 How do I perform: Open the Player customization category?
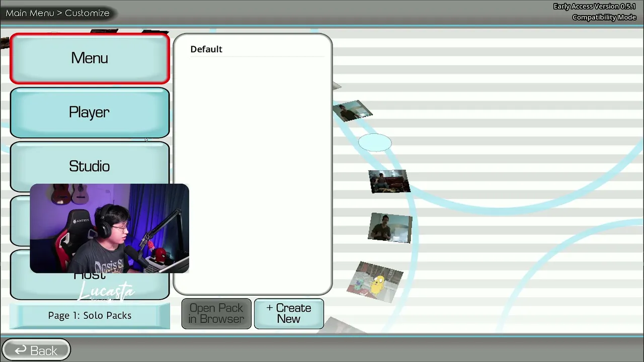click(90, 113)
